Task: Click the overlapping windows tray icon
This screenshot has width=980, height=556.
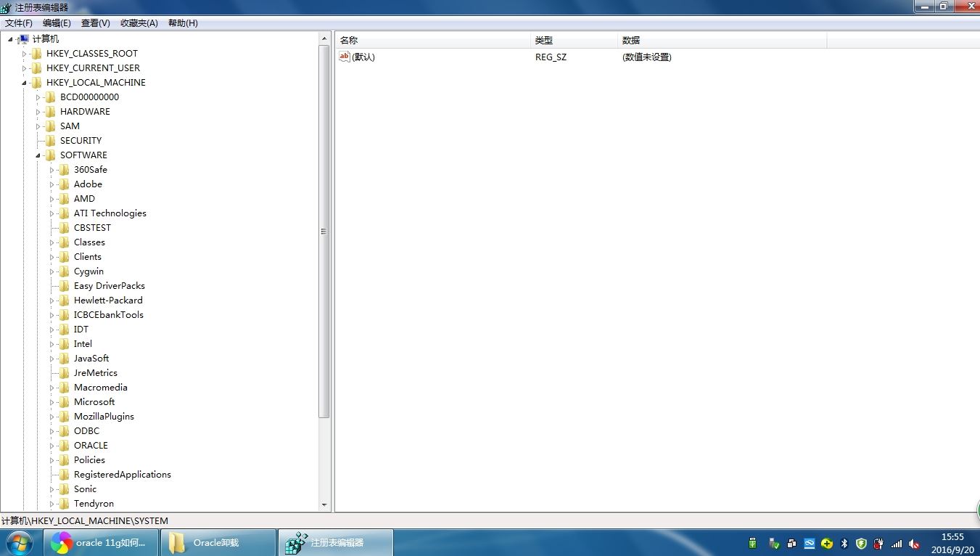Action: [x=791, y=543]
